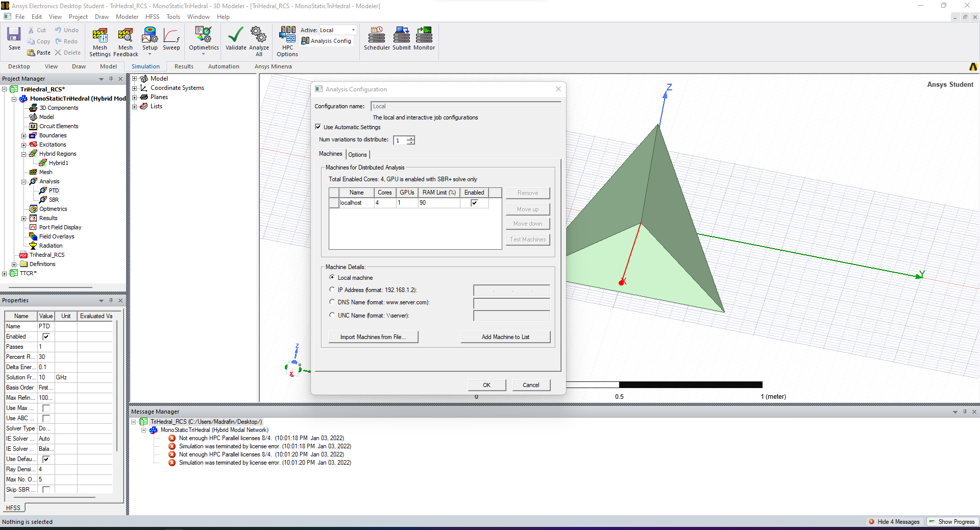Expand the TTCR project node

(x=4, y=274)
